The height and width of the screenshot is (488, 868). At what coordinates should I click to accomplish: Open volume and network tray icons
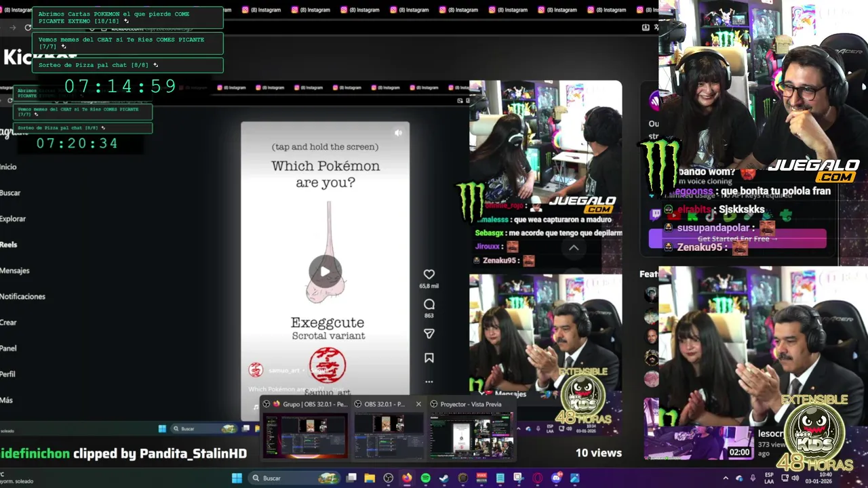click(x=790, y=478)
